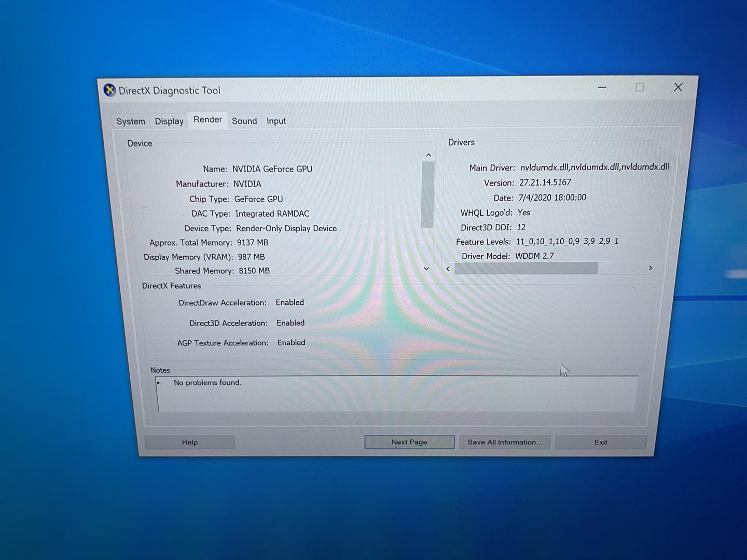This screenshot has width=747, height=560.
Task: Click the Device panel vertical scrollbar thumb
Action: pos(427,195)
